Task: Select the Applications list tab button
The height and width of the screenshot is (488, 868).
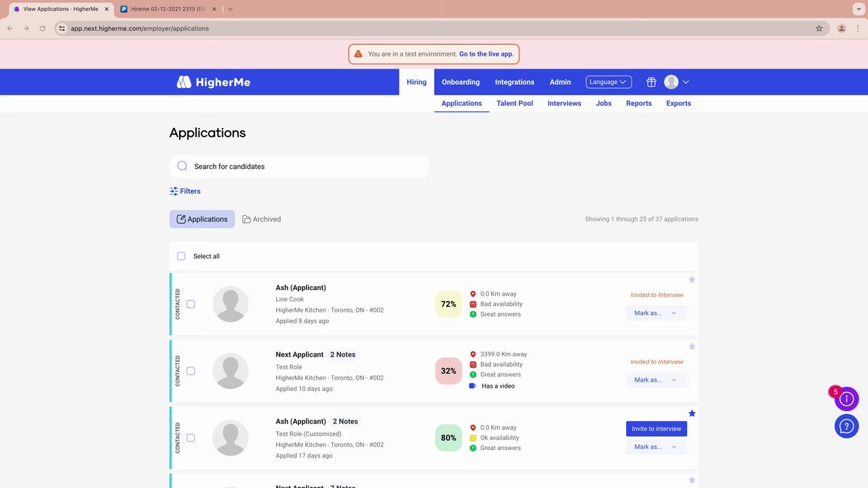Action: pos(202,219)
